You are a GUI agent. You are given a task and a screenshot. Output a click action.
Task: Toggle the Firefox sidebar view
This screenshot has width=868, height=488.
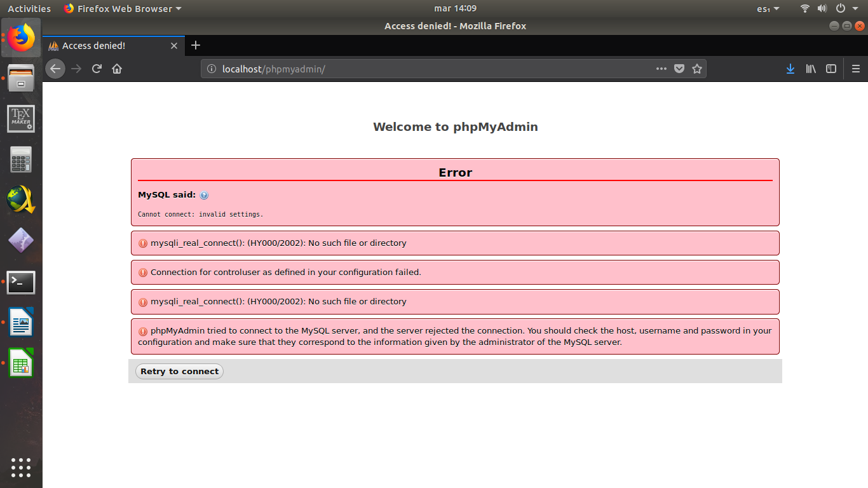tap(831, 69)
